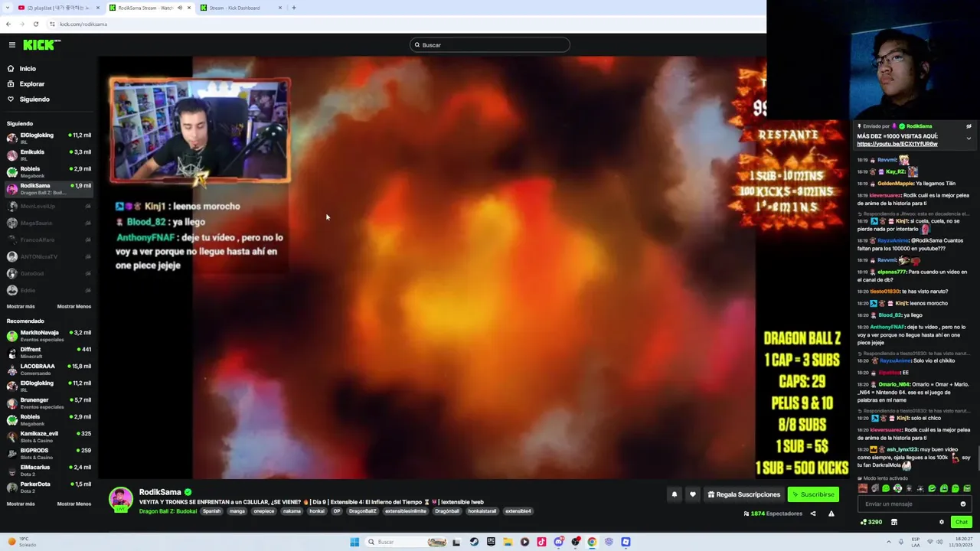Select RodikSama channel in sidebar
Screen dimensions: 980x551
point(49,188)
